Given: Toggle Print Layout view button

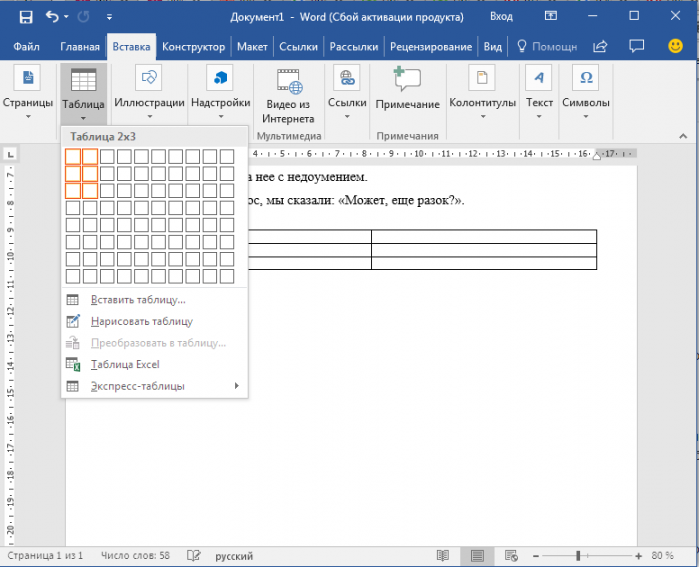Looking at the screenshot, I should (x=477, y=555).
